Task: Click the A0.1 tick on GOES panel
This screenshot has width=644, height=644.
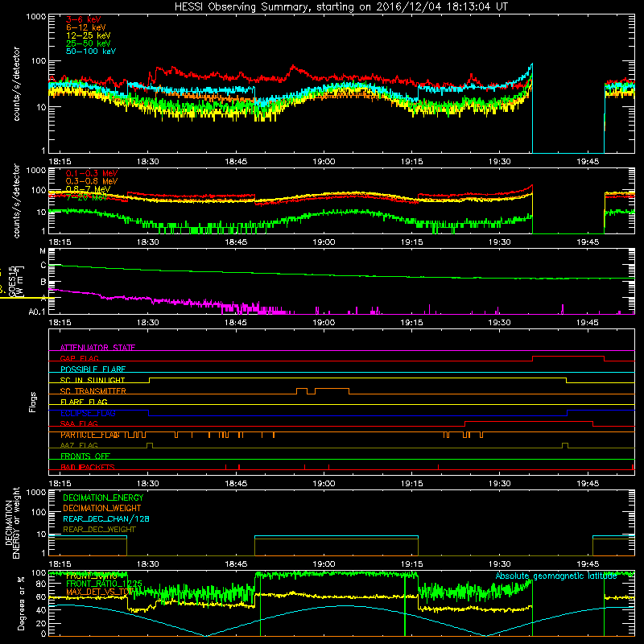Action: (37, 312)
